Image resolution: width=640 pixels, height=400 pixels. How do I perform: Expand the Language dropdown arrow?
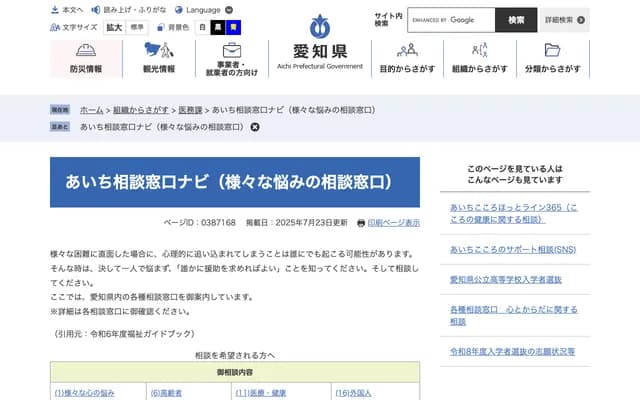tap(229, 10)
